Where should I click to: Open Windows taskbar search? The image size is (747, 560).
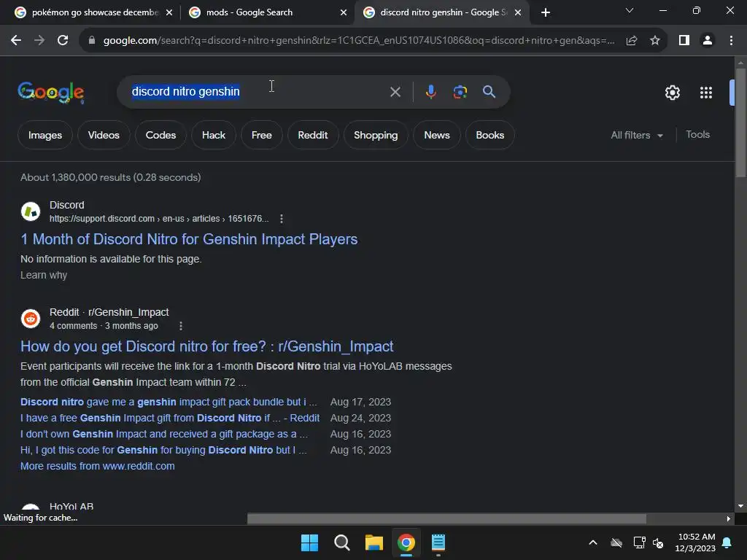341,542
